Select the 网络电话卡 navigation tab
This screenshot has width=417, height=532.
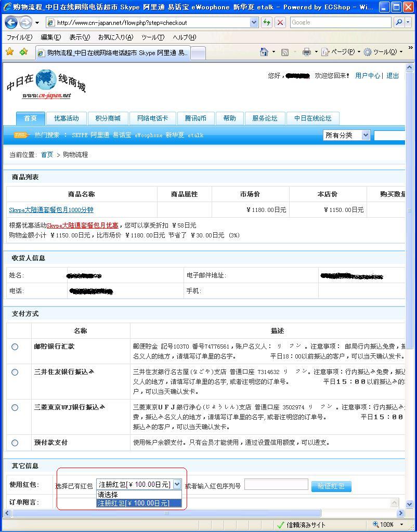(152, 118)
